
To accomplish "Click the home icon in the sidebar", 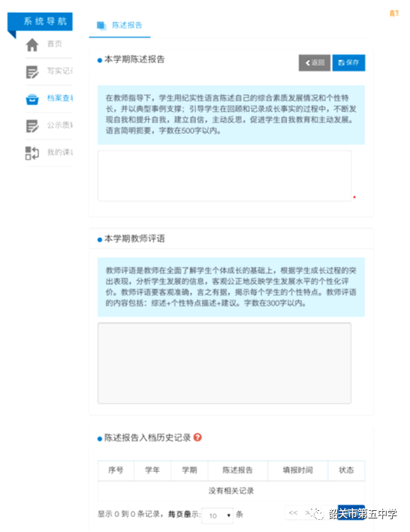I will tap(32, 45).
